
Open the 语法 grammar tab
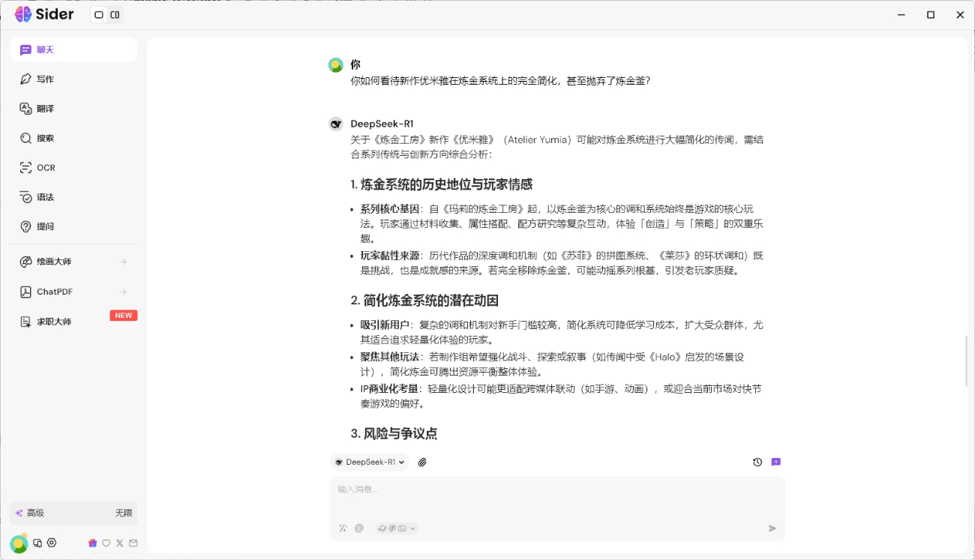pos(73,197)
